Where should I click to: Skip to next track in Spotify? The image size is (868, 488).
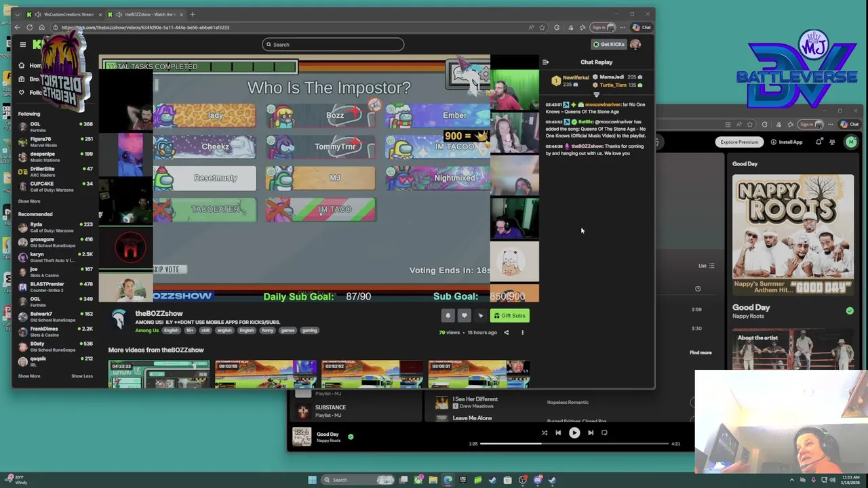[591, 432]
